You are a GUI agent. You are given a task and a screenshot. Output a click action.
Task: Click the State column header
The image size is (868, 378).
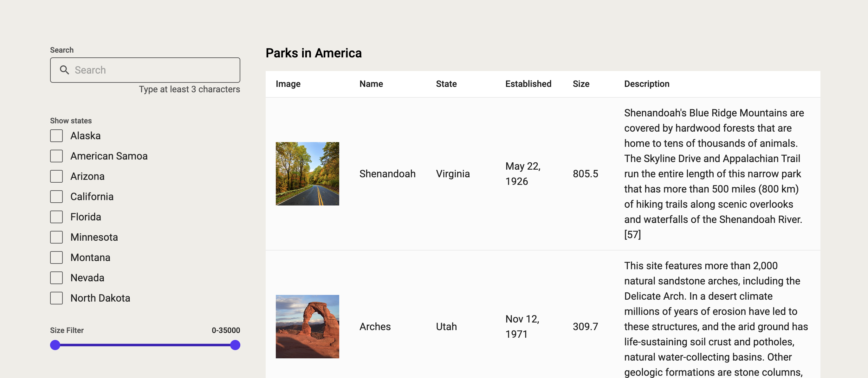click(x=446, y=84)
